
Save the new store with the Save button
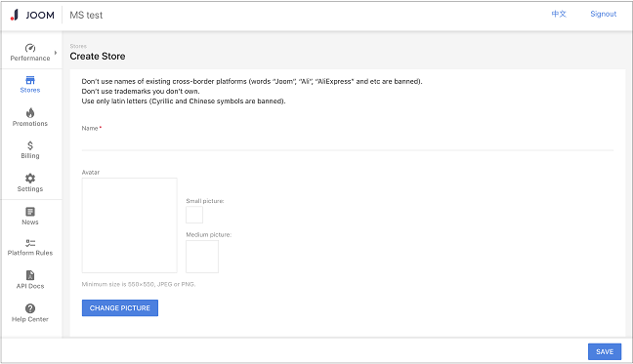tap(605, 351)
